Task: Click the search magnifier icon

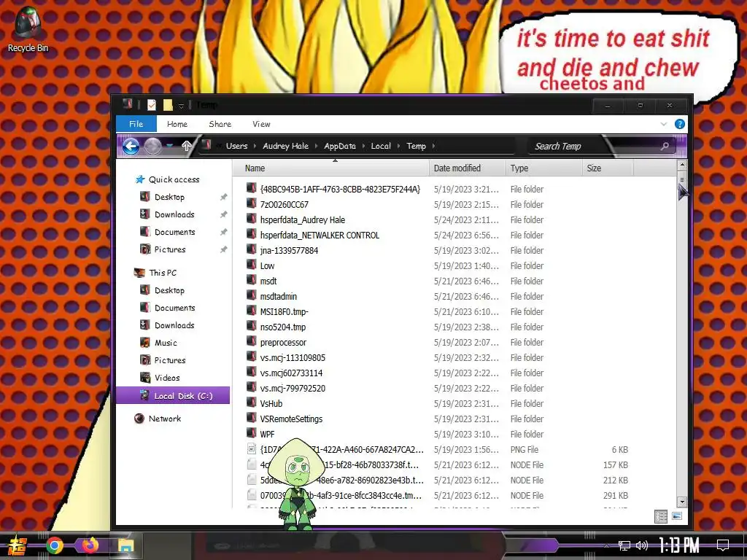Action: (x=665, y=146)
